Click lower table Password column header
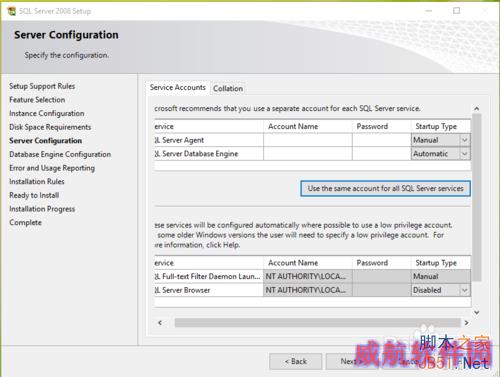Image resolution: width=500 pixels, height=377 pixels. click(382, 263)
